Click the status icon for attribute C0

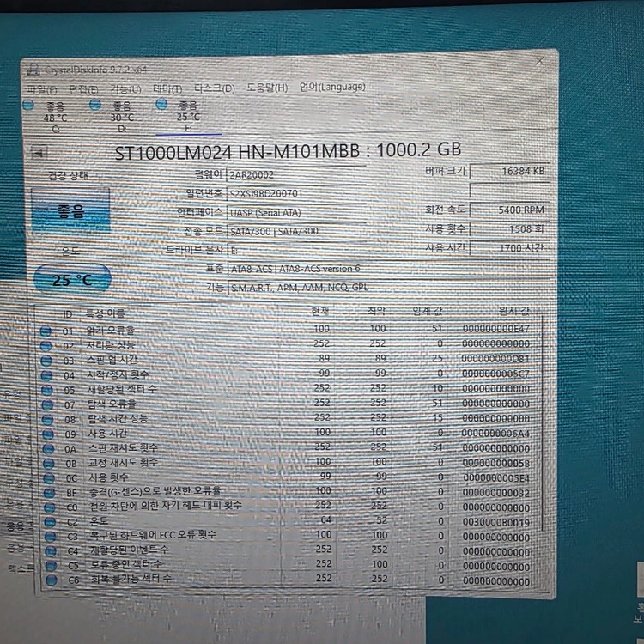click(x=50, y=507)
